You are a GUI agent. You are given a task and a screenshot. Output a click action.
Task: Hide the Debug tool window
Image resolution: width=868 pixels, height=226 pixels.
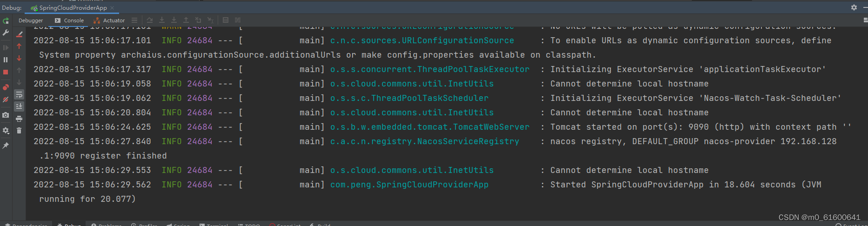click(x=865, y=7)
